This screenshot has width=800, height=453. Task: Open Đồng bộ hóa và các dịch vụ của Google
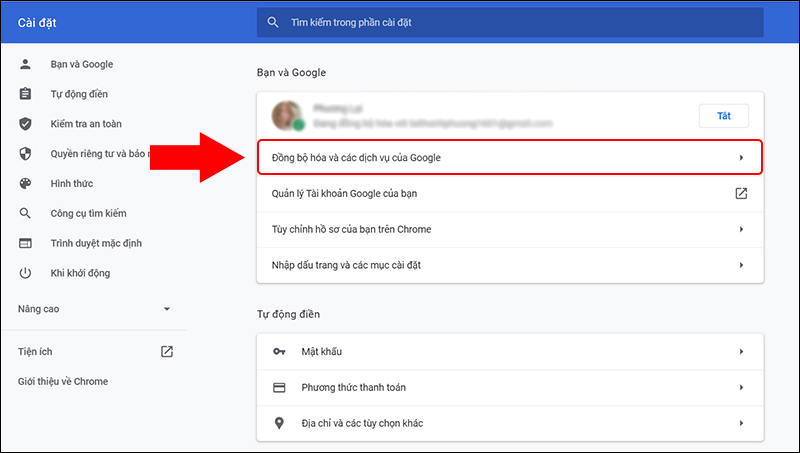click(x=510, y=158)
